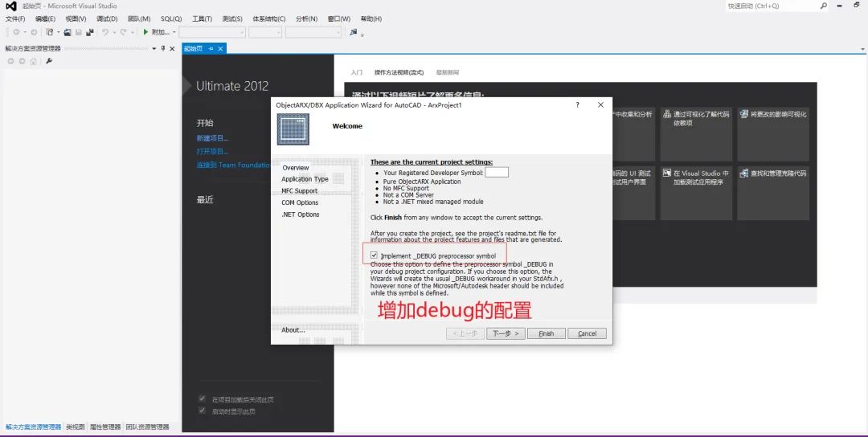
Task: Select Overview in the wizard sidebar
Action: tap(296, 168)
